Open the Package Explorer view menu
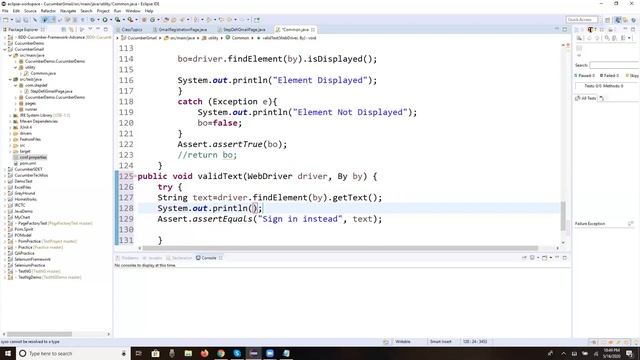 (x=90, y=29)
